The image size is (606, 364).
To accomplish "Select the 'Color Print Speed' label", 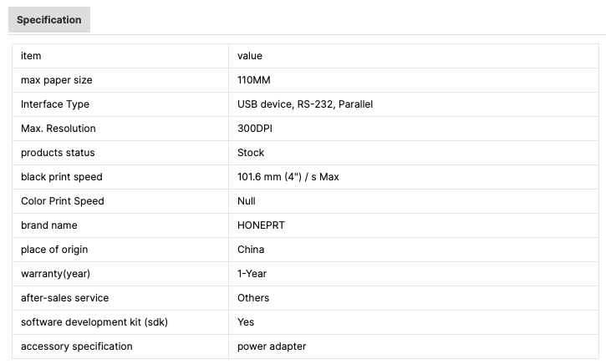I will (61, 201).
